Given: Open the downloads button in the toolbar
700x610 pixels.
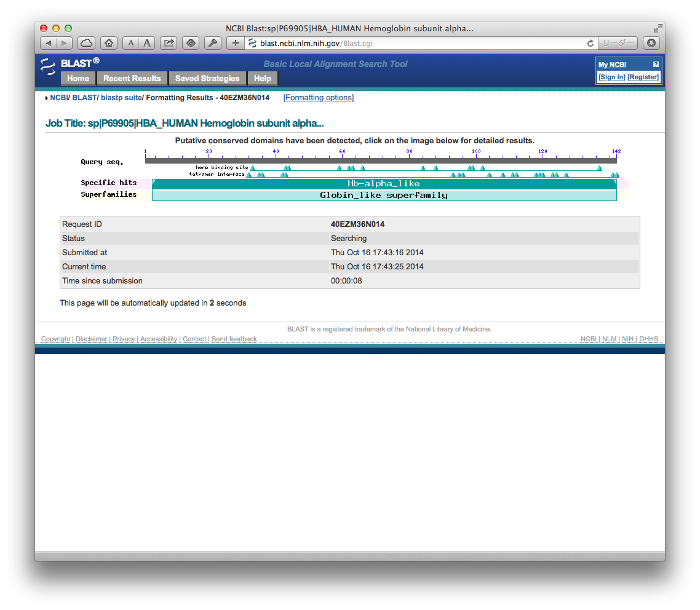Looking at the screenshot, I should [x=651, y=43].
